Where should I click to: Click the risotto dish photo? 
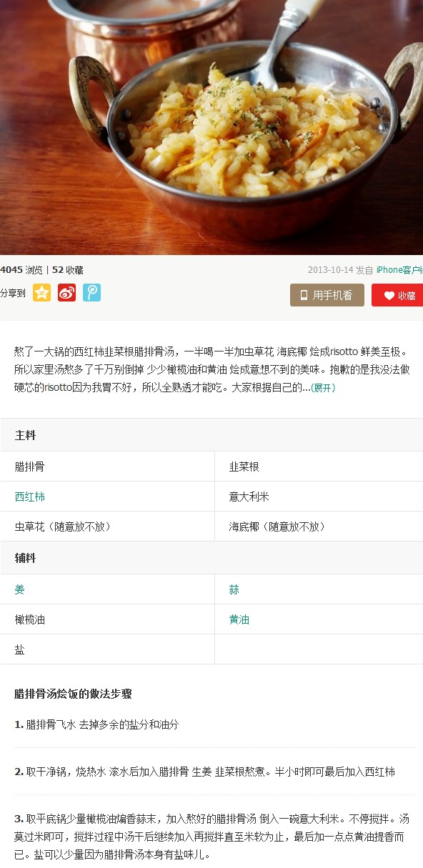211,127
